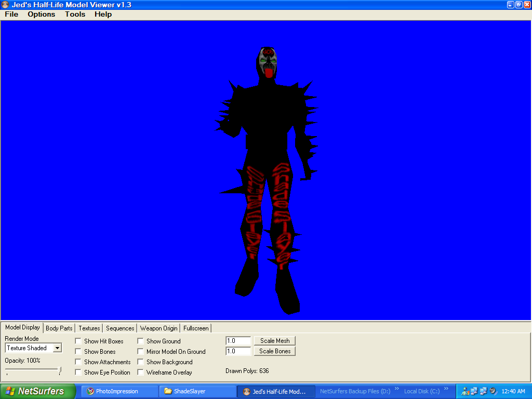
Task: Click the first network connection tray icon
Action: click(474, 391)
